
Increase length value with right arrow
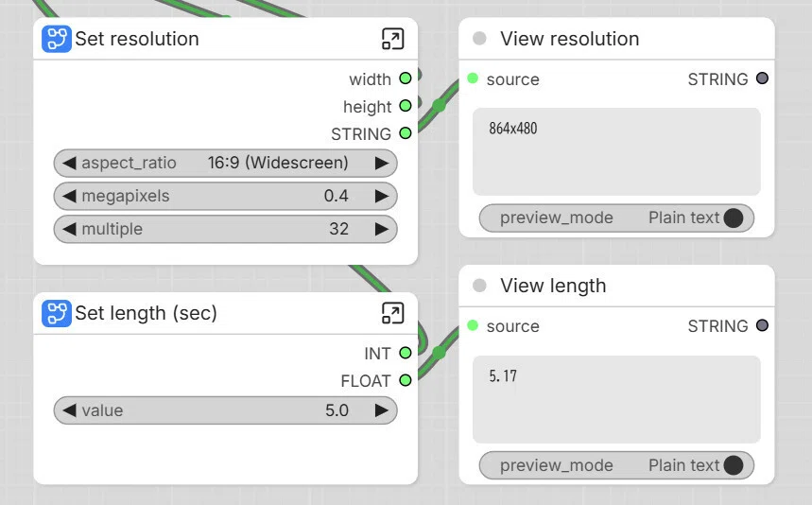(382, 410)
